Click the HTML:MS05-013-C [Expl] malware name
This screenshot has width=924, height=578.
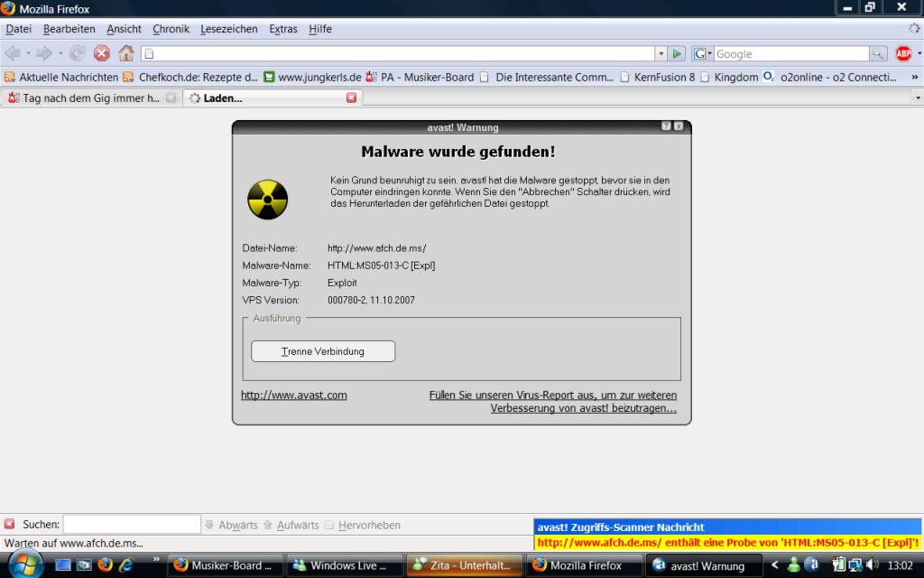pos(382,266)
